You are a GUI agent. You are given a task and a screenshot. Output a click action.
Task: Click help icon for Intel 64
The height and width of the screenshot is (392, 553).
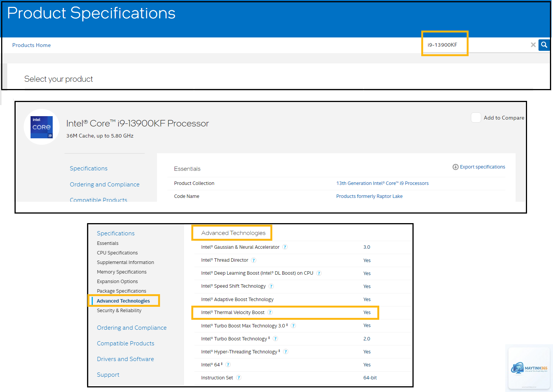pos(228,365)
